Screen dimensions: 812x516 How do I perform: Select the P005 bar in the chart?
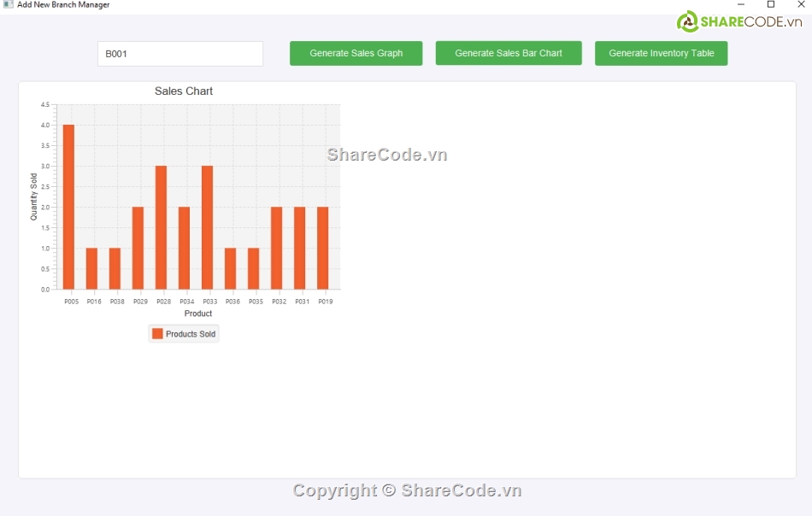[68, 208]
